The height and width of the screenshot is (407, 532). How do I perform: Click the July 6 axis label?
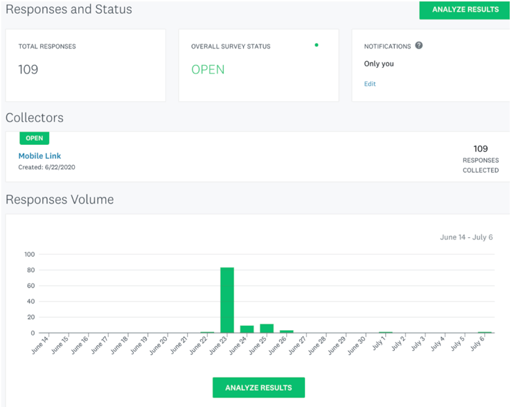477,343
